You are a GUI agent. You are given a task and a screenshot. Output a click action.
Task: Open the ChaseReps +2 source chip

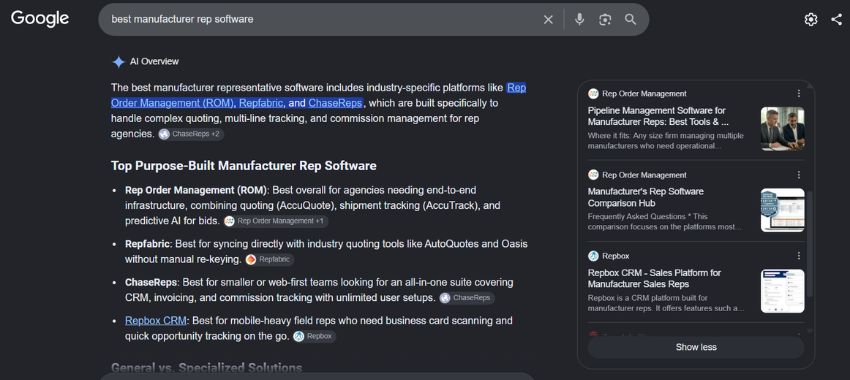(x=191, y=134)
